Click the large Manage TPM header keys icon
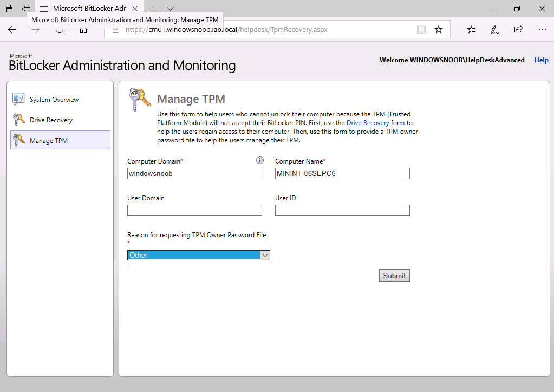 point(140,100)
